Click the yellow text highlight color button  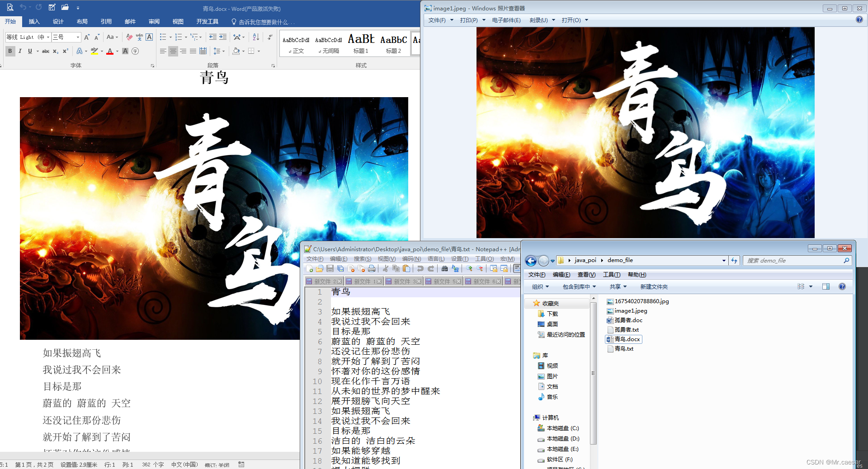(94, 51)
